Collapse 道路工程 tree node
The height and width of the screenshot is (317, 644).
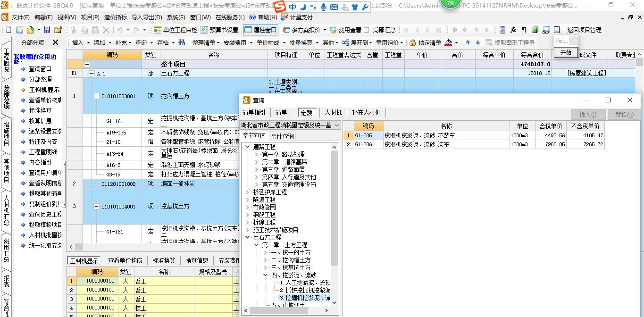pos(247,147)
